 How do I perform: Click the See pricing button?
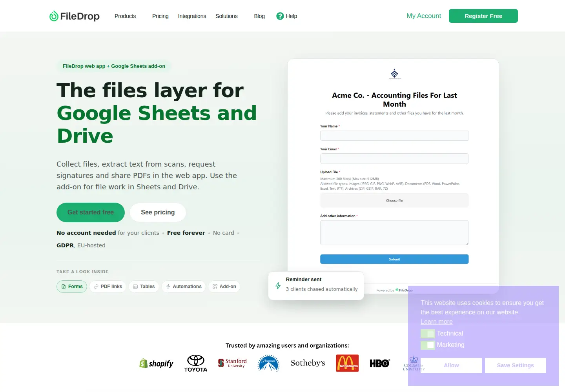[x=158, y=212]
